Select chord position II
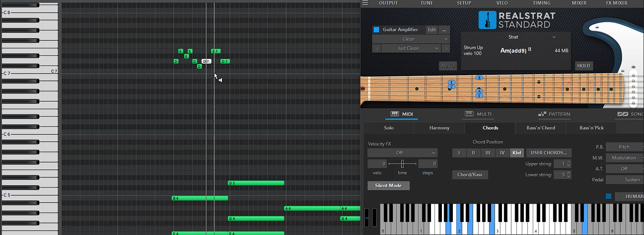The width and height of the screenshot is (644, 235). click(x=473, y=153)
